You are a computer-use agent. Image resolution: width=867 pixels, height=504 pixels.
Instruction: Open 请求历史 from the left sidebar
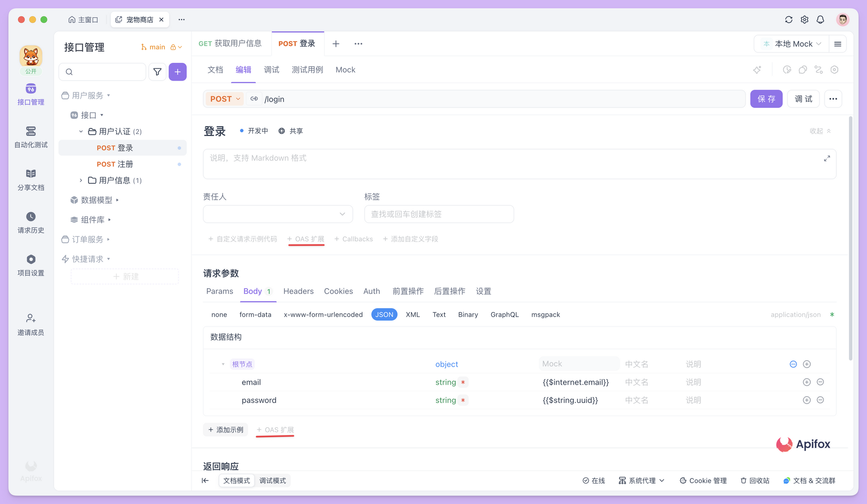point(30,222)
